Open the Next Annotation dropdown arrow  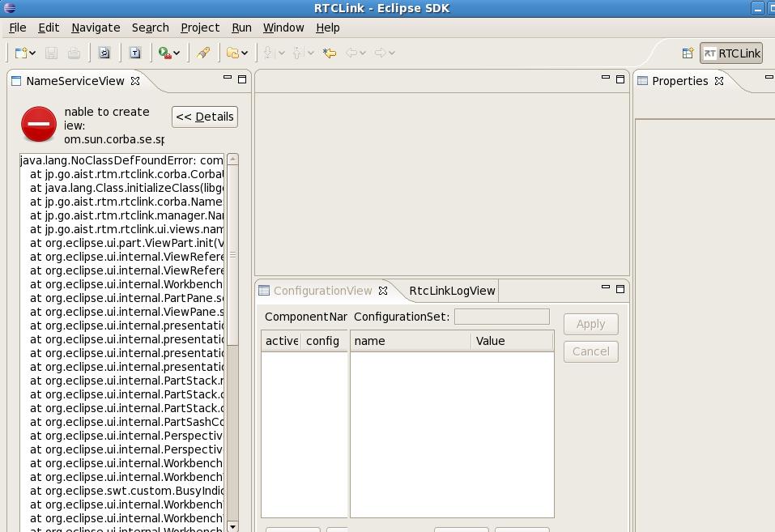pyautogui.click(x=282, y=53)
